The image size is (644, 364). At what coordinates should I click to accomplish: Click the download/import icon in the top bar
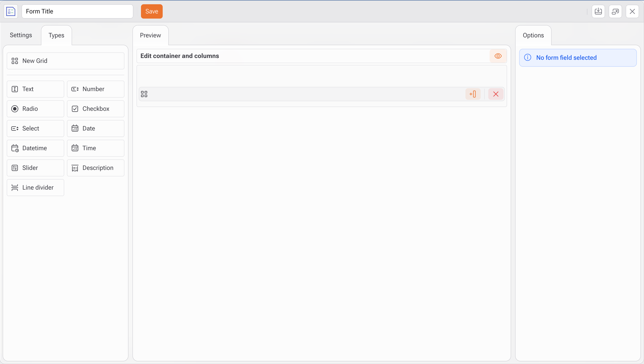pyautogui.click(x=598, y=11)
